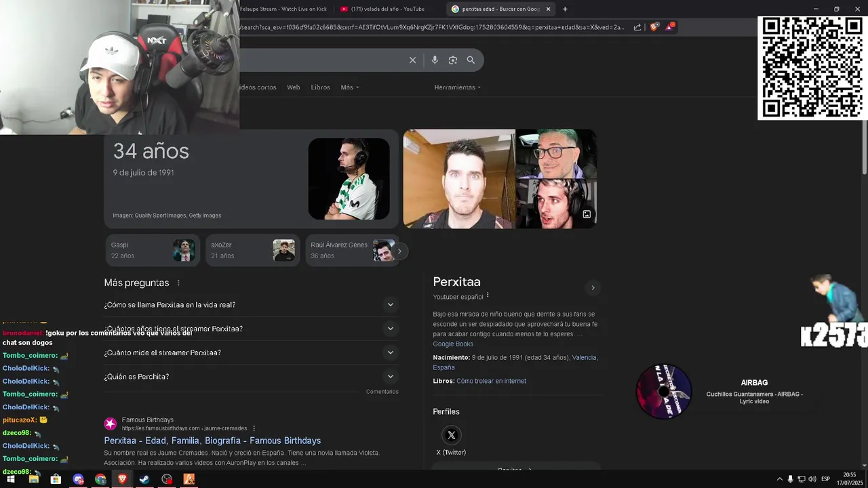Open the volume control in the tray
868x488 pixels.
(812, 479)
